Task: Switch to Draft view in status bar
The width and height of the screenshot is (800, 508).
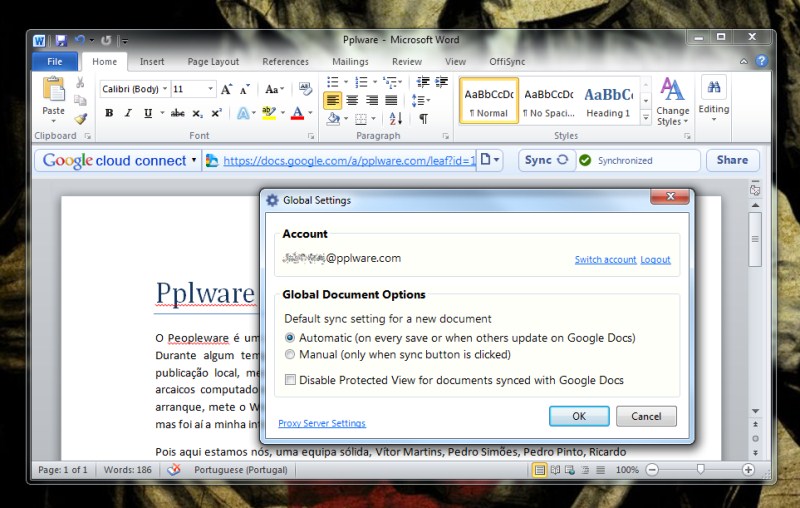Action: (x=601, y=470)
